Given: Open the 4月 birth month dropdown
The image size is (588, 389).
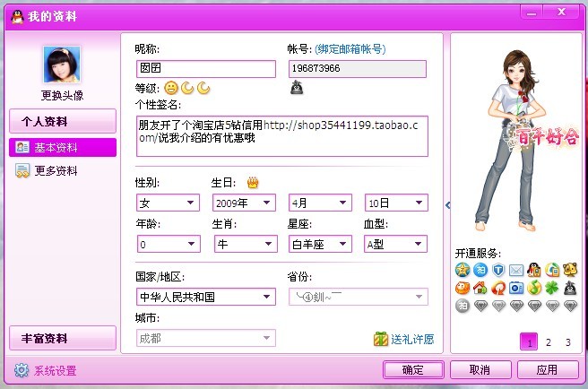Looking at the screenshot, I should click(x=320, y=203).
